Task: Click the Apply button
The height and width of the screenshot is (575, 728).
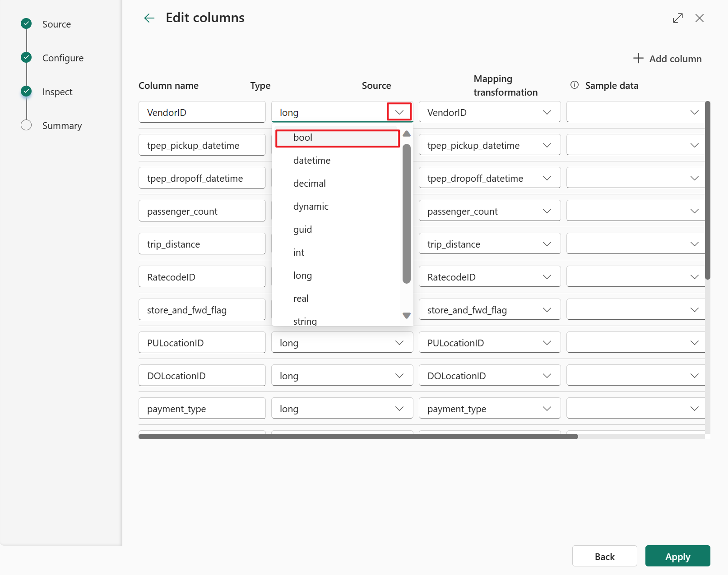Action: 677,556
